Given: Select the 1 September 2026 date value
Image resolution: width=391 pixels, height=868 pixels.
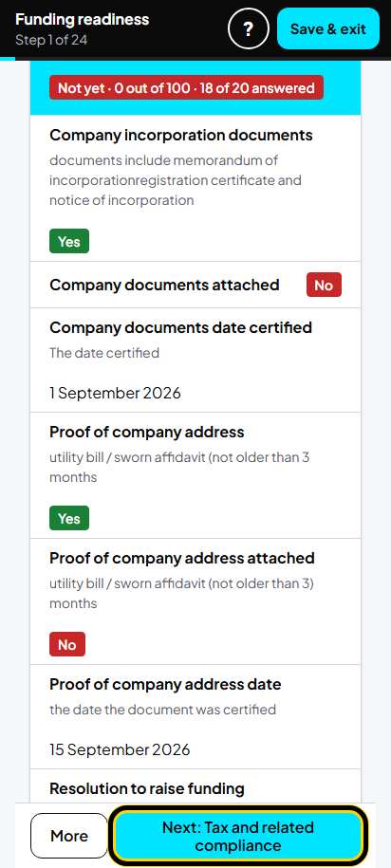Looking at the screenshot, I should point(115,393).
